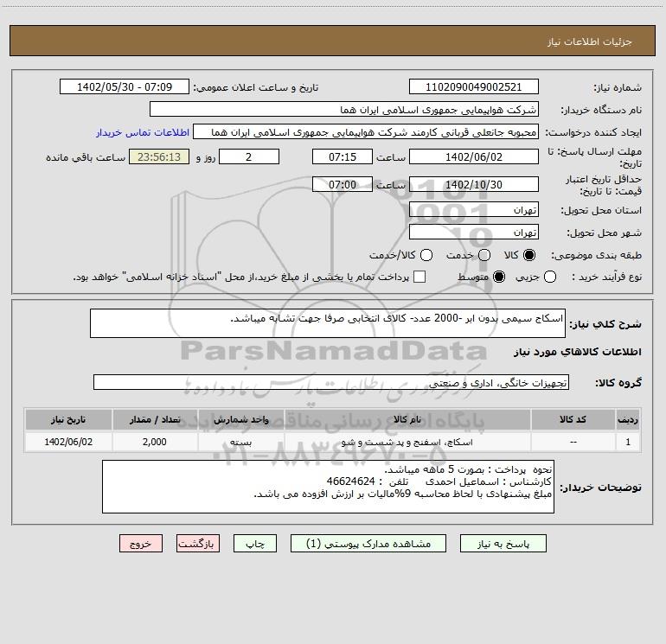
Task: Click the response deadline date 1402/06/02 field
Action: (x=474, y=156)
